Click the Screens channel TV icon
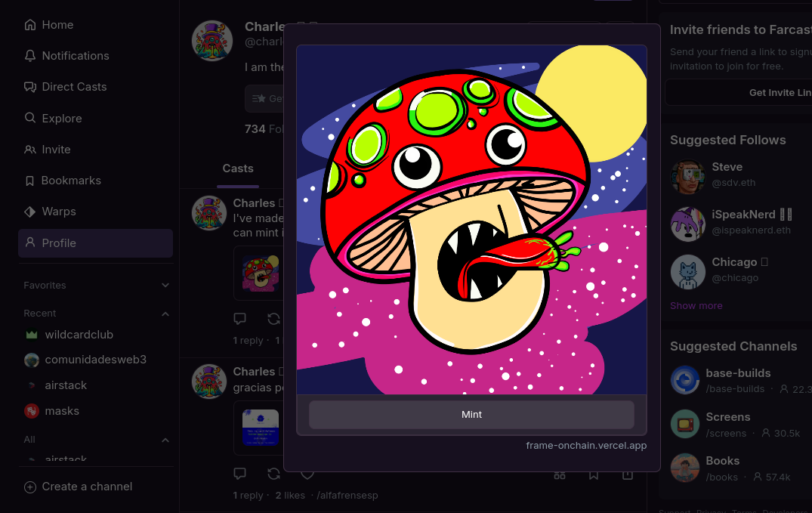812x513 pixels. pos(685,424)
